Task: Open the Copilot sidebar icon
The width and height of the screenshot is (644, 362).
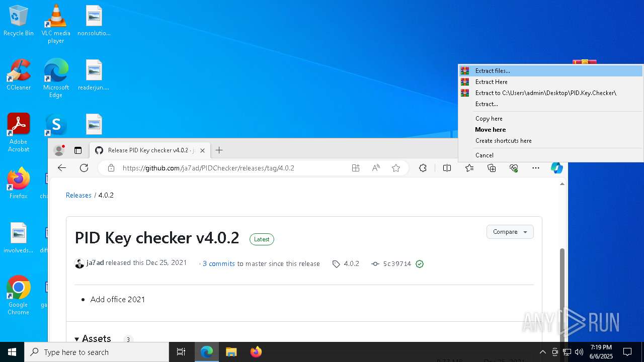Action: 556,168
